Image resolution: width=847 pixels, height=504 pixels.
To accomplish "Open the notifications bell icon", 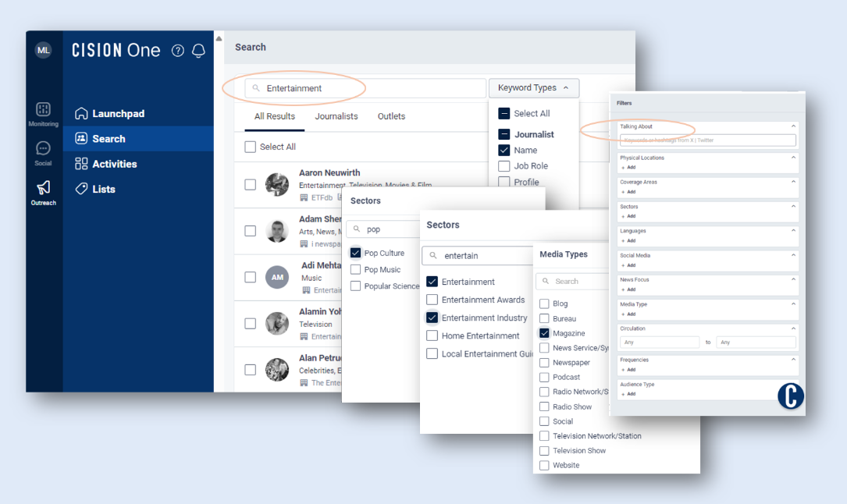I will [x=199, y=51].
